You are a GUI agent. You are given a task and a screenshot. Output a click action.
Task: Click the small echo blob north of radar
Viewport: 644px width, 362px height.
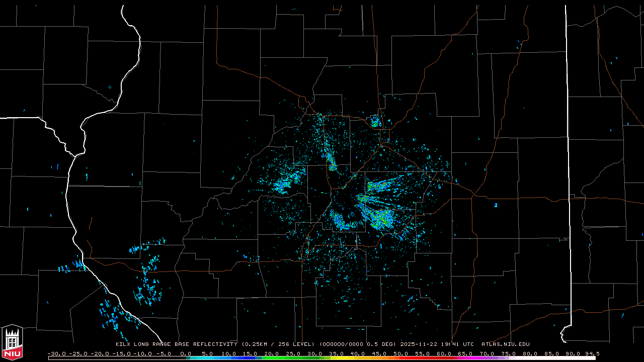pos(375,121)
